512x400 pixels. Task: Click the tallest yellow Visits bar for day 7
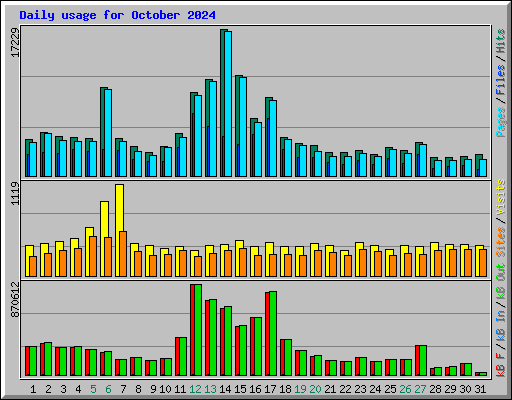tap(119, 230)
